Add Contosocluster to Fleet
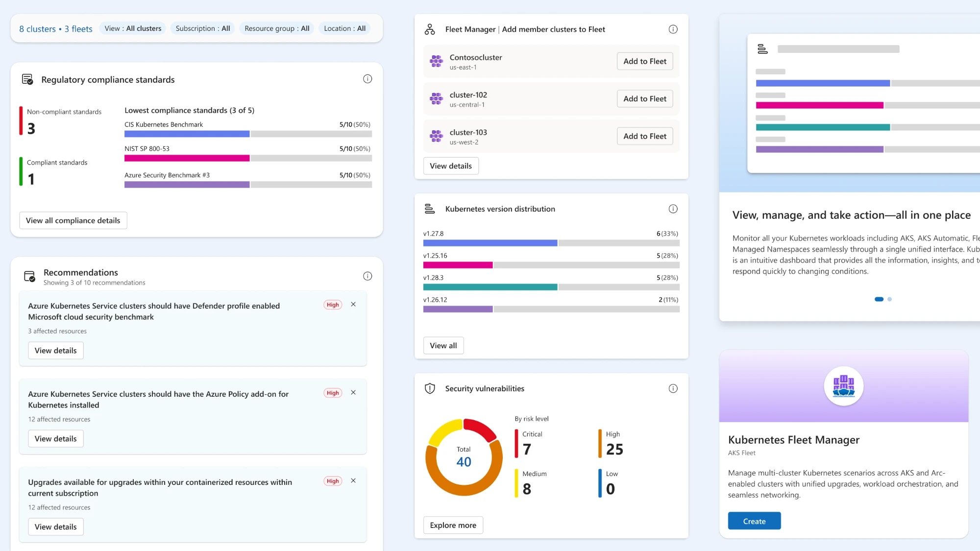The image size is (980, 551). 645,61
